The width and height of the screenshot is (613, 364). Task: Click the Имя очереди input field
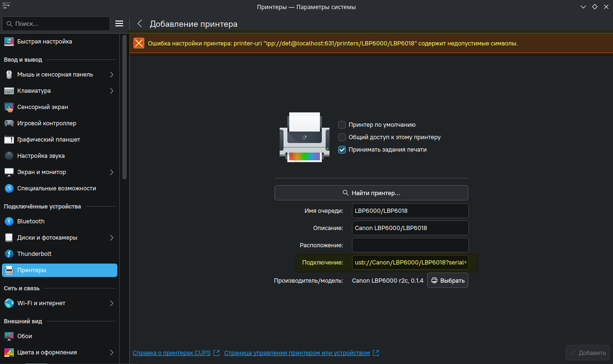coord(410,211)
